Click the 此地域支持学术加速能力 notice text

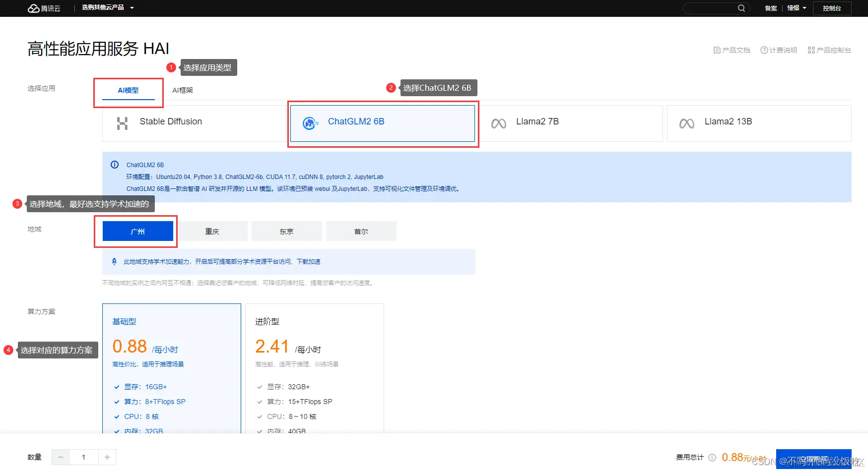tap(222, 261)
